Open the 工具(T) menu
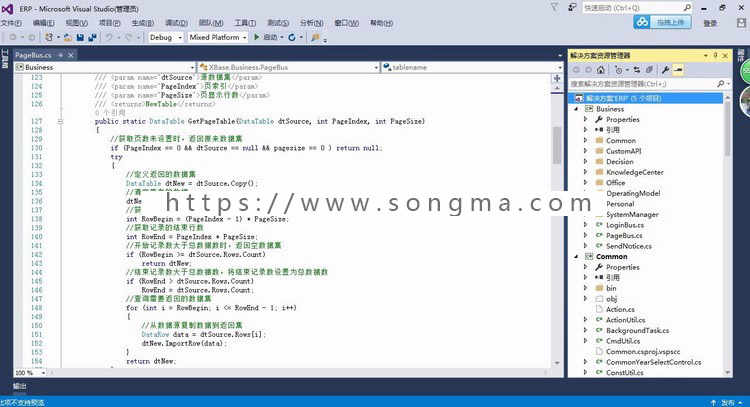Screen dimensions: 750x407 coord(245,23)
